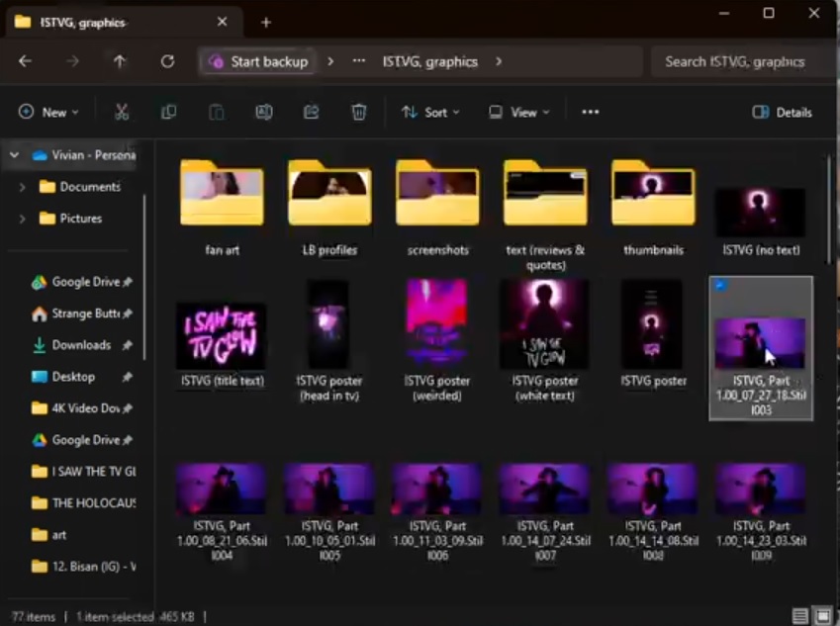840x626 pixels.
Task: Open the View dropdown
Action: point(519,112)
